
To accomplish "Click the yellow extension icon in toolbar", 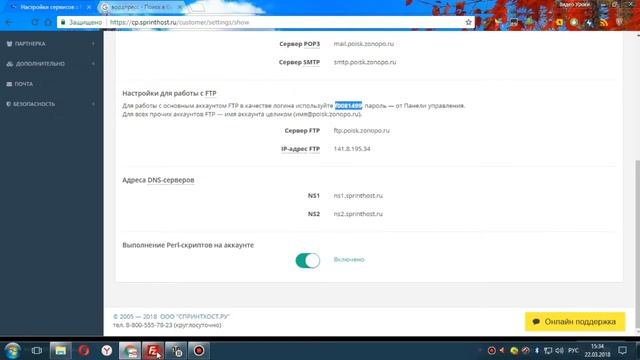I will pos(559,23).
